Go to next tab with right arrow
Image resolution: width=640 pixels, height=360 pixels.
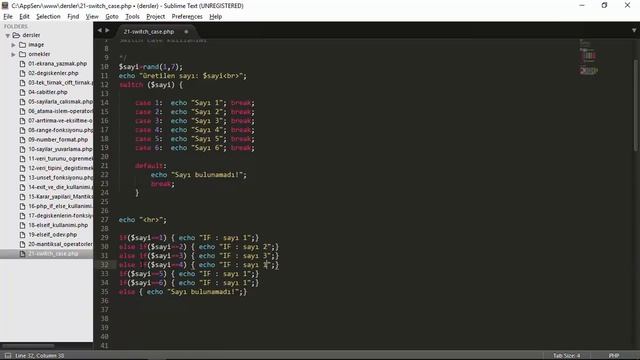107,30
